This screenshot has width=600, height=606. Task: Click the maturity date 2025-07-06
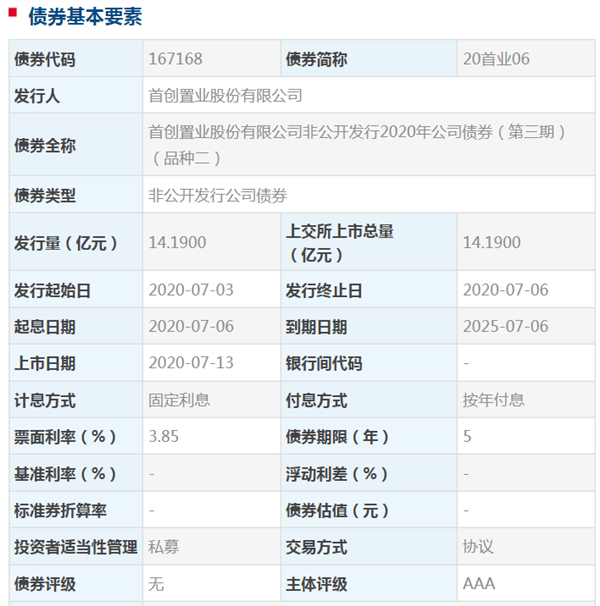click(506, 327)
